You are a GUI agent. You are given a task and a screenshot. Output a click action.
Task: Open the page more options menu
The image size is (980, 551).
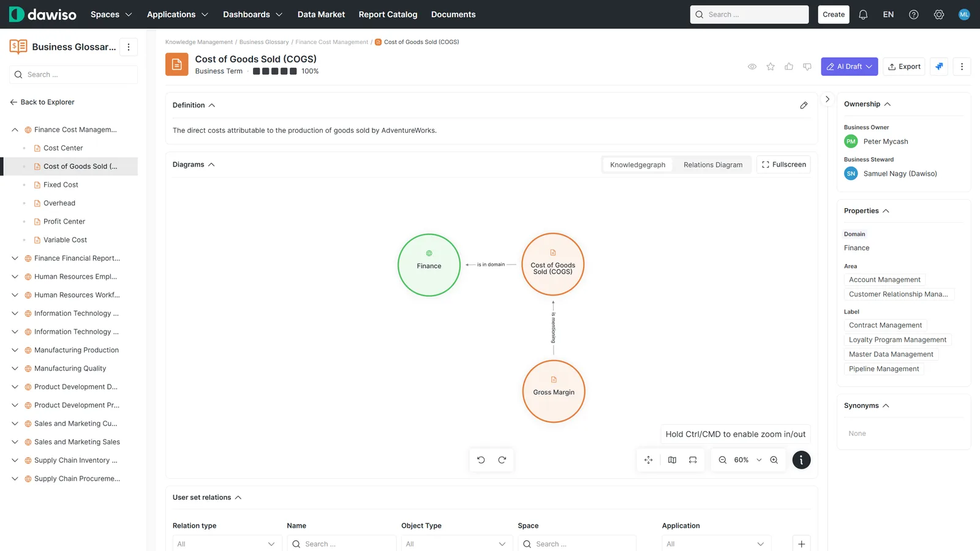tap(962, 67)
